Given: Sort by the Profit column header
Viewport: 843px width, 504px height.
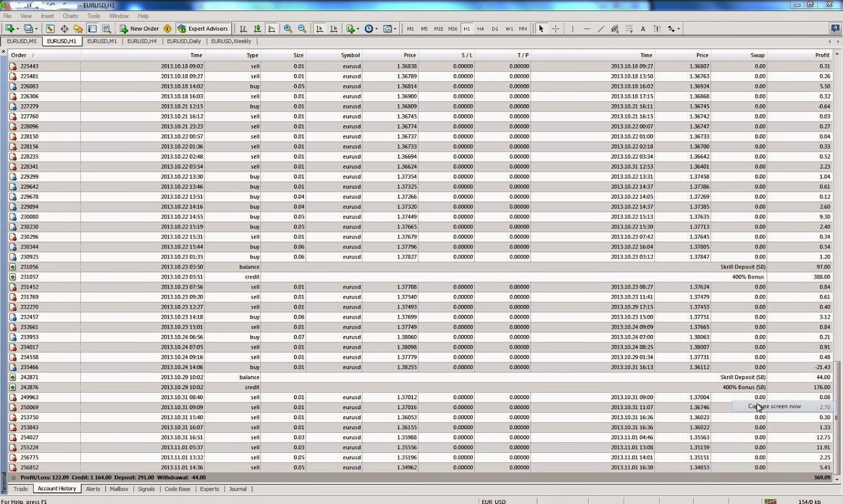Looking at the screenshot, I should [x=800, y=55].
